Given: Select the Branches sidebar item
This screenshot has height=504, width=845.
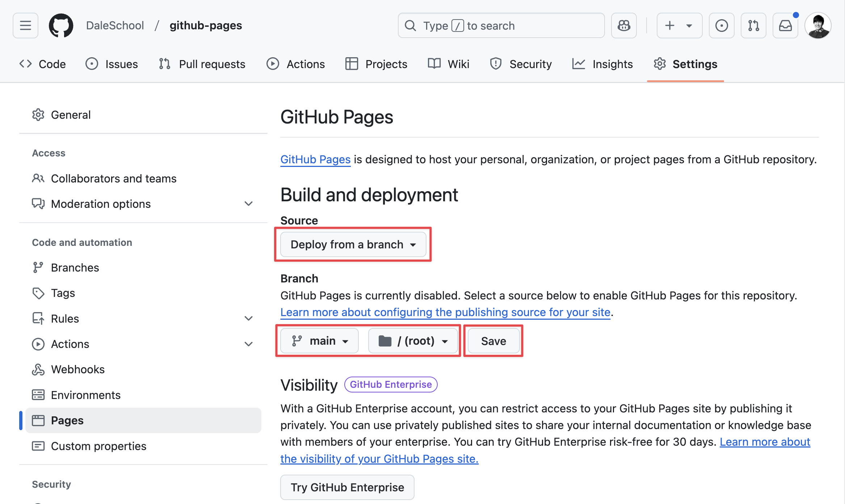Looking at the screenshot, I should pos(75,267).
